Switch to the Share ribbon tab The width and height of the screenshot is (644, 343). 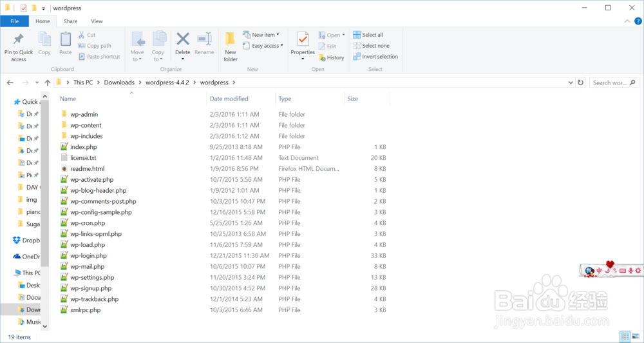tap(70, 21)
